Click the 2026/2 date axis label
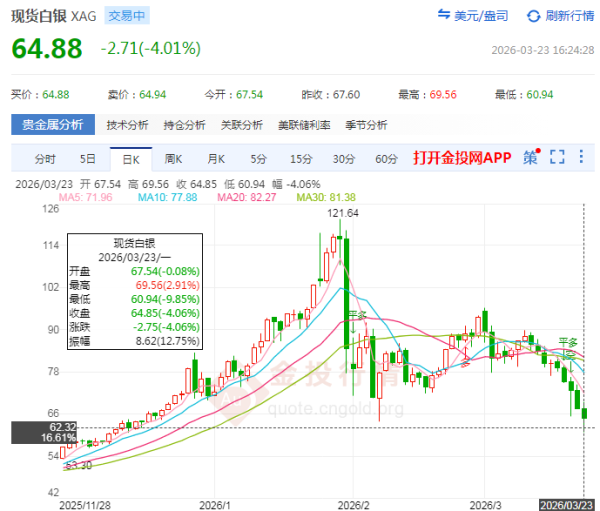Screen dimensions: 600x511 pos(354,505)
